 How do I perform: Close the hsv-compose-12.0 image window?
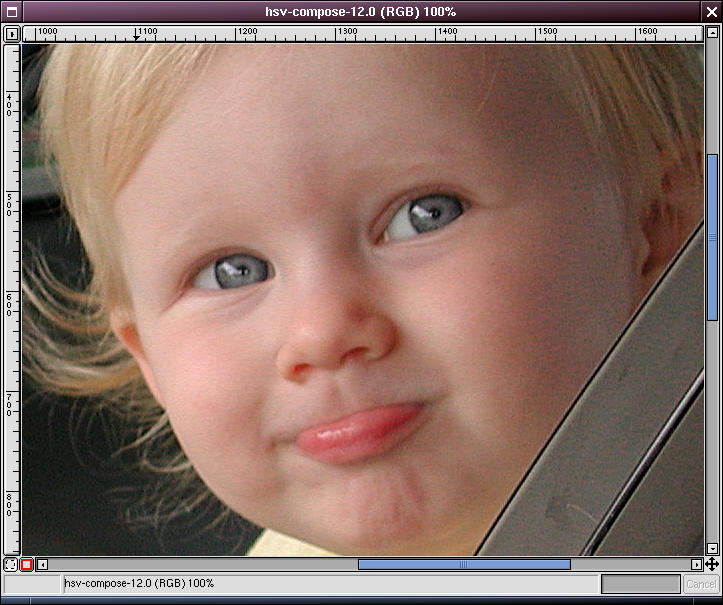coord(711,11)
